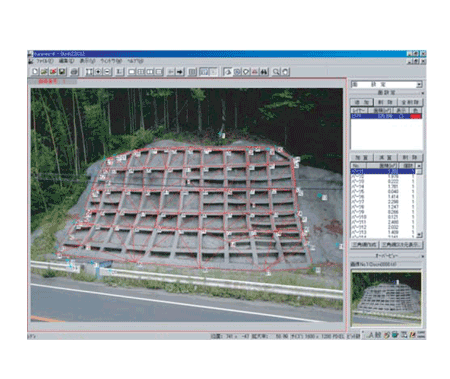
Task: Click the black right-arrow next image icon
Action: tap(180, 72)
